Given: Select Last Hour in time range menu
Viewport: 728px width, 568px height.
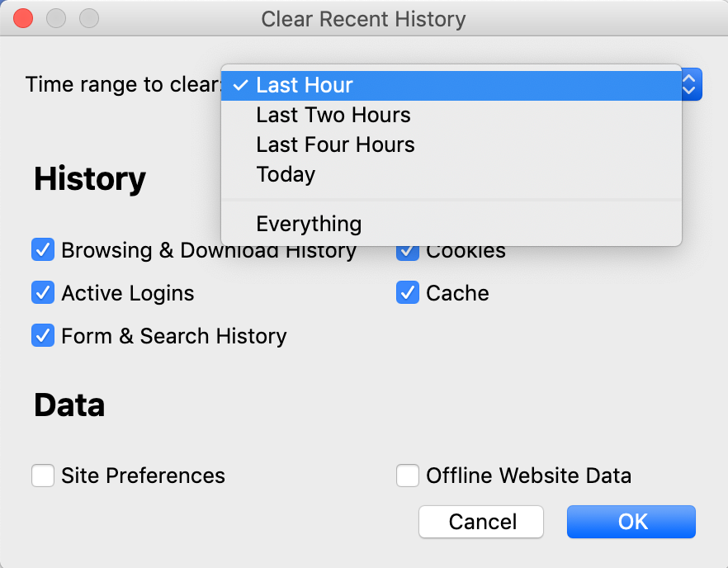Looking at the screenshot, I should 451,86.
